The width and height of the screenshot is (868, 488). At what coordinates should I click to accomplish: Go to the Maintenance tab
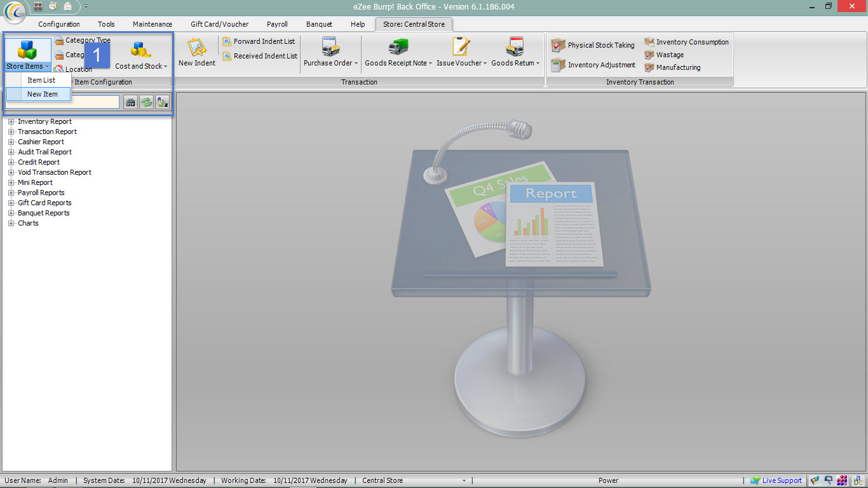tap(153, 24)
